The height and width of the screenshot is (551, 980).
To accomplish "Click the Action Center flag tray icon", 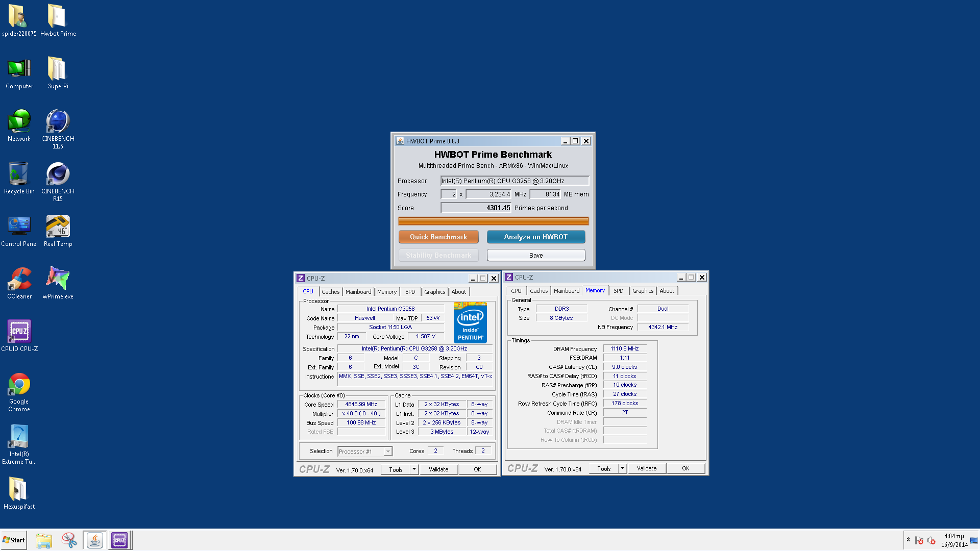I will coord(919,540).
